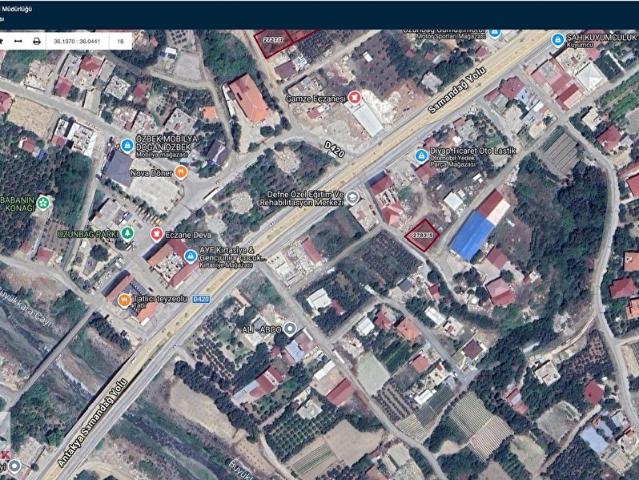
Task: Click the printer icon in toolbar
Action: pyautogui.click(x=37, y=41)
